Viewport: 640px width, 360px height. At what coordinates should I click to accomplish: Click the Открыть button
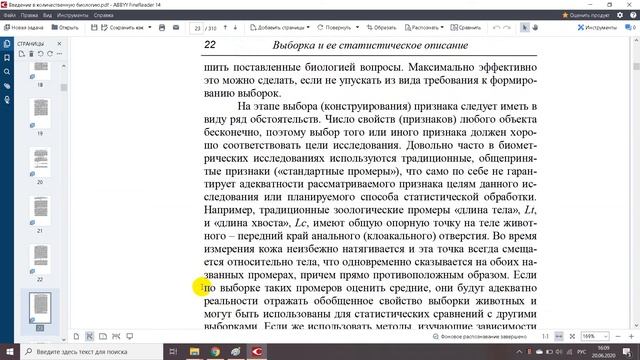tap(65, 27)
